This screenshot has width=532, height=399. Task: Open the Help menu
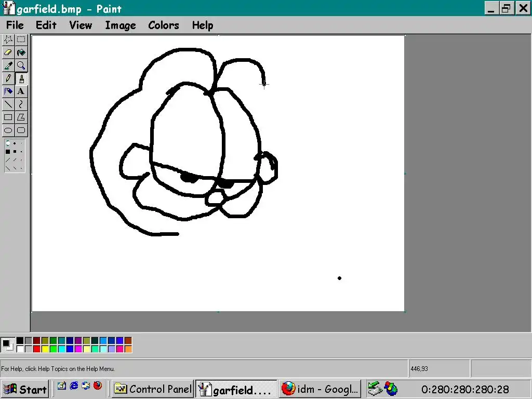tap(203, 25)
